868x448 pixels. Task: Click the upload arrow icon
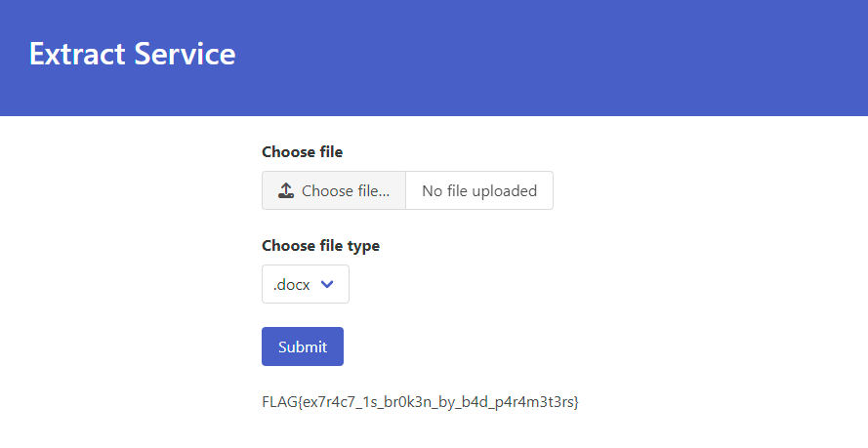[286, 191]
